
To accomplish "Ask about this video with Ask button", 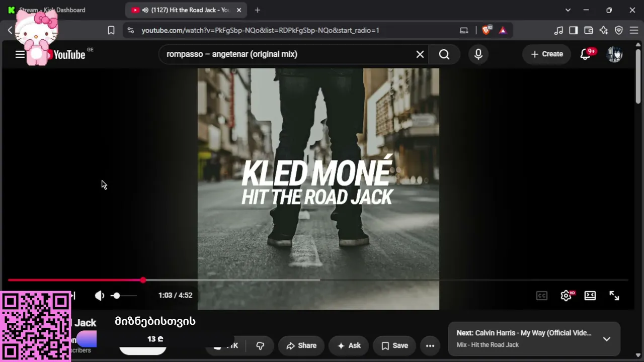I will click(x=349, y=345).
